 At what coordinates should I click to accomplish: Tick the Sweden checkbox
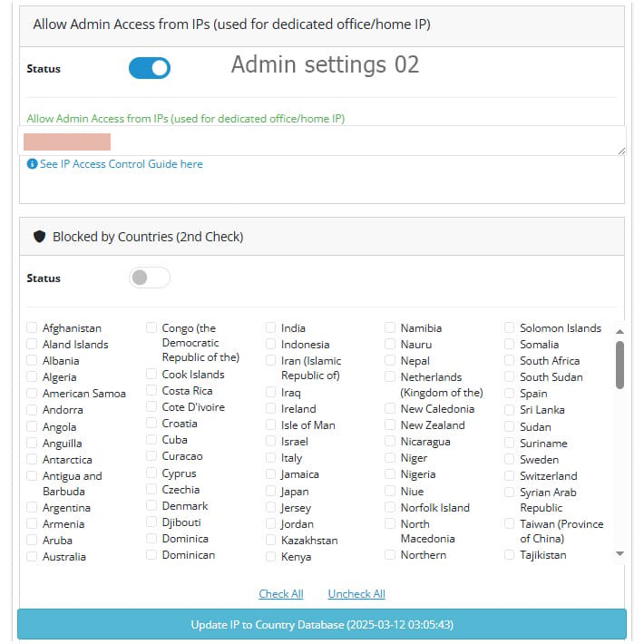coord(509,459)
